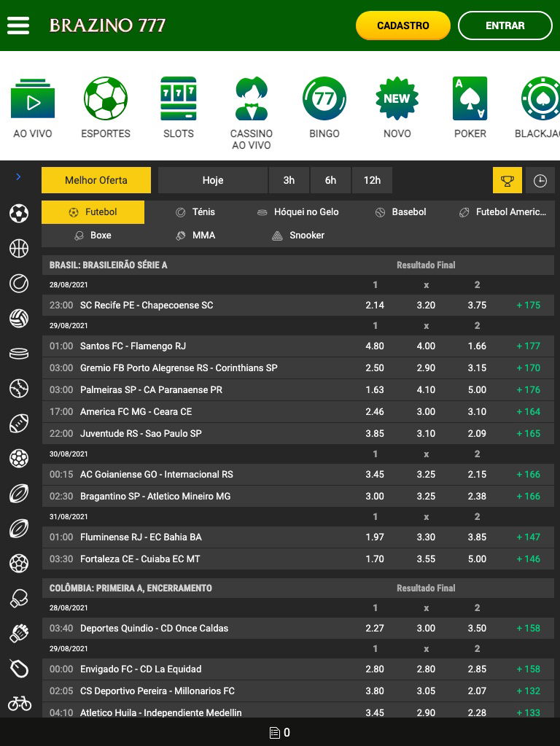The width and height of the screenshot is (560, 746).
Task: Pick odds 1.63 for Palmeiras win
Action: click(x=375, y=389)
